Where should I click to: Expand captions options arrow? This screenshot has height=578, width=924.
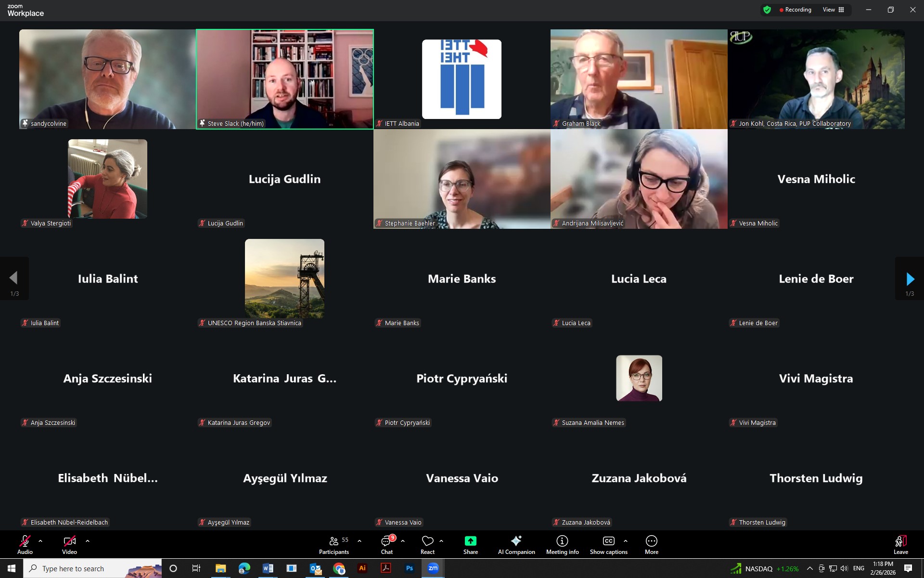[x=626, y=541]
